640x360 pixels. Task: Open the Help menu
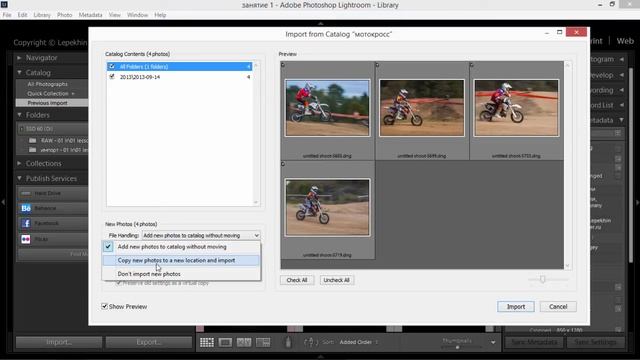pyautogui.click(x=160, y=15)
